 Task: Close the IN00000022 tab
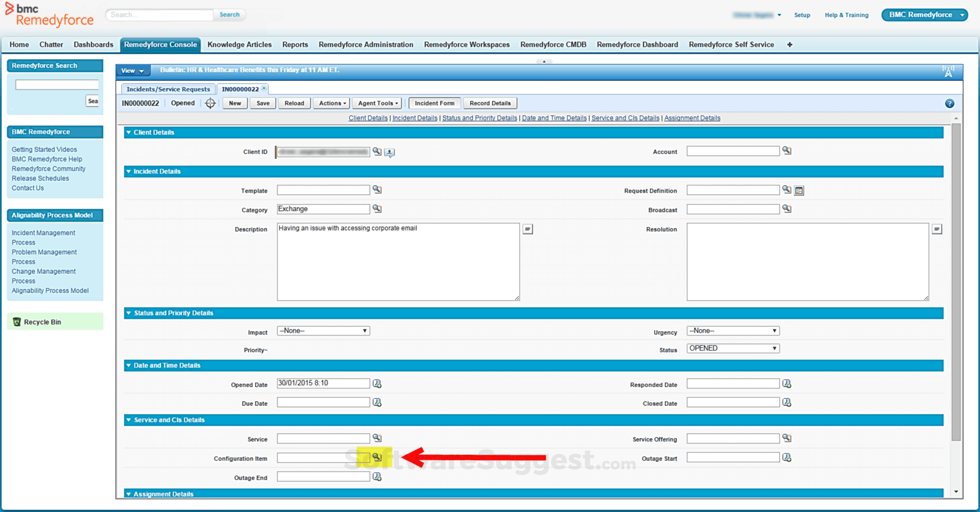click(264, 88)
